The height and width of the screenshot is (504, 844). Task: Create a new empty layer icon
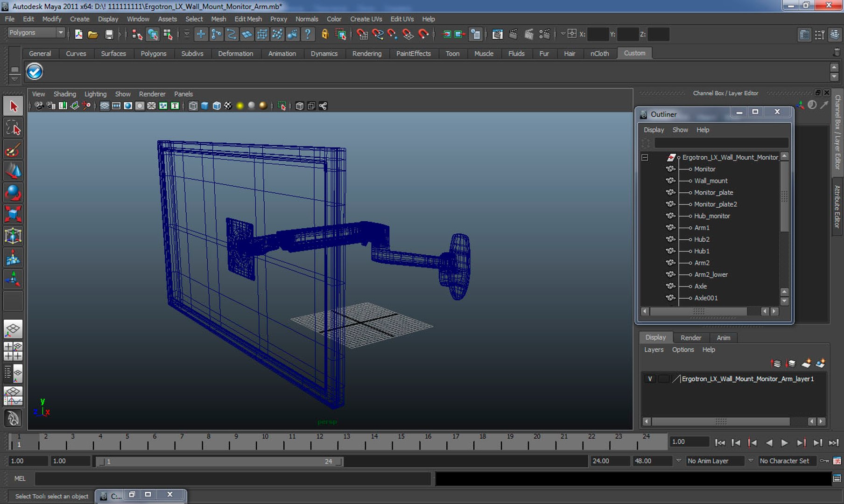806,363
